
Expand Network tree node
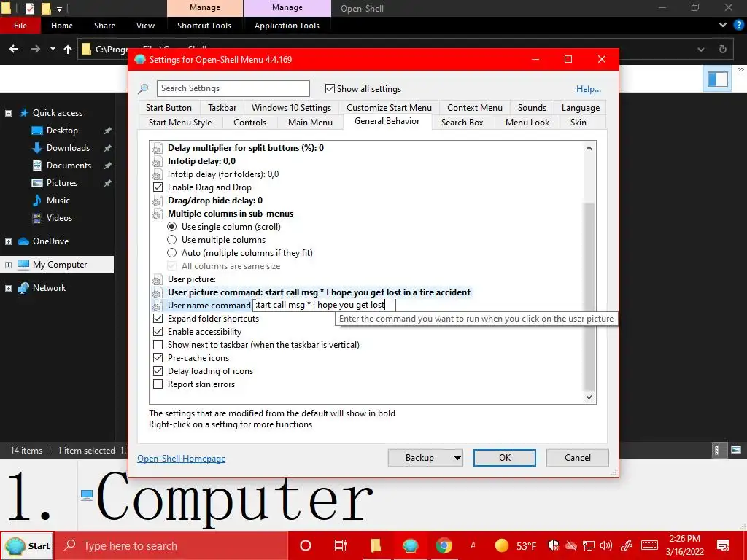[x=8, y=288]
